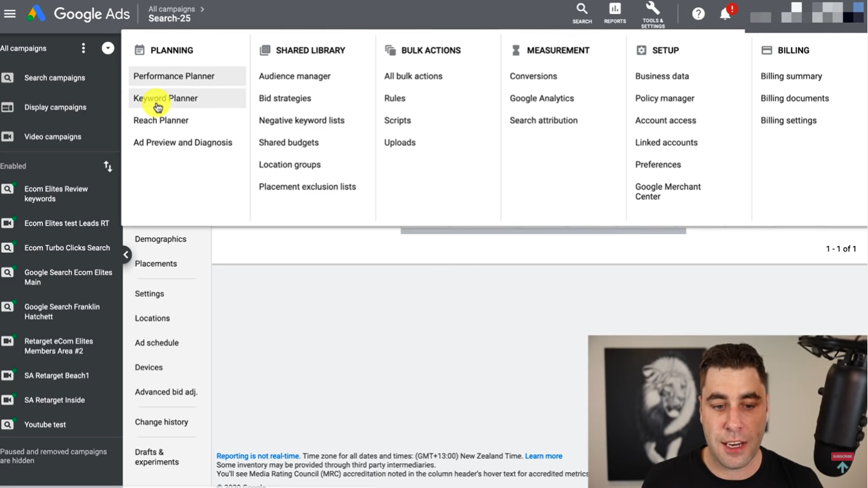The height and width of the screenshot is (488, 868).
Task: Click the Video campaigns camera icon
Action: (x=8, y=137)
